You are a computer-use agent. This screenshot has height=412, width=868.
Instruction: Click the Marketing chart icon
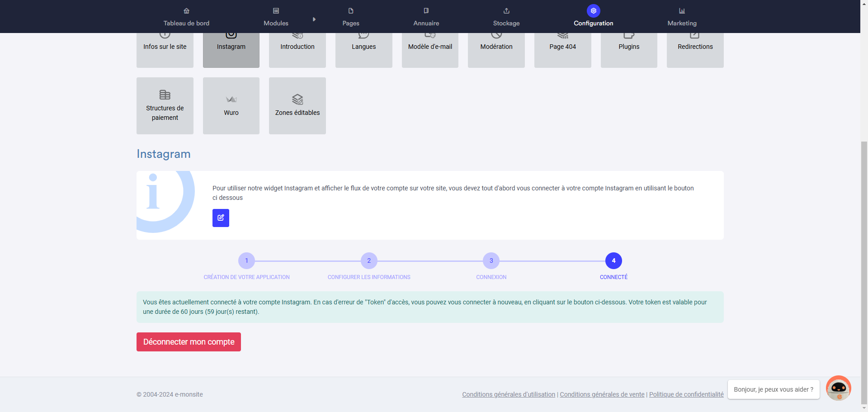[x=682, y=11]
